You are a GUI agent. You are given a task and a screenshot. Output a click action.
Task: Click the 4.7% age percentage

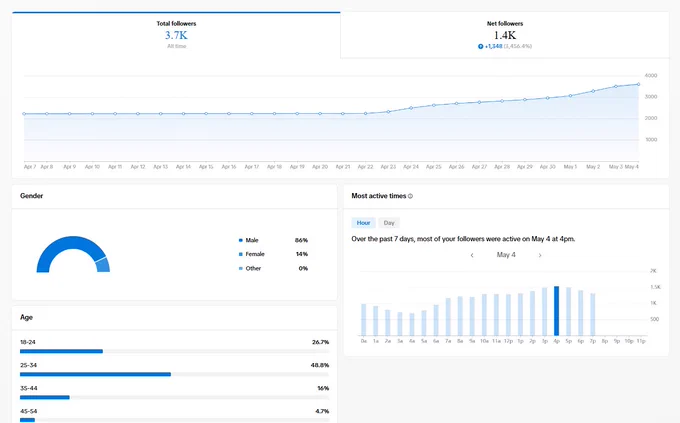[x=322, y=411]
